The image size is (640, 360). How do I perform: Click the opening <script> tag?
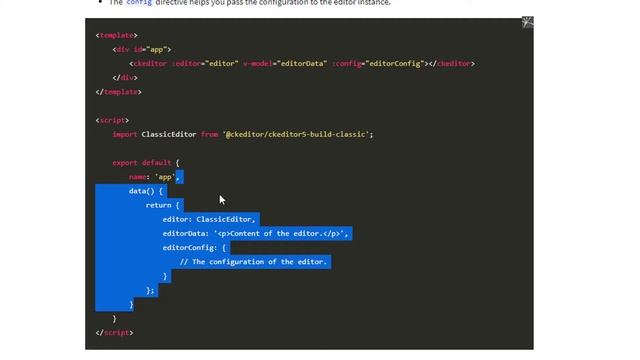[x=112, y=120]
